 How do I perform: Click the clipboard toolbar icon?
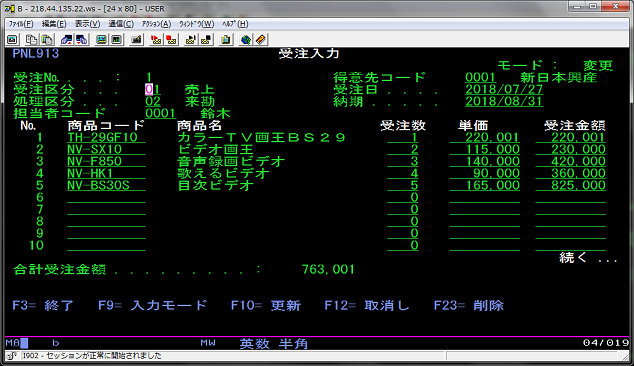tap(226, 39)
